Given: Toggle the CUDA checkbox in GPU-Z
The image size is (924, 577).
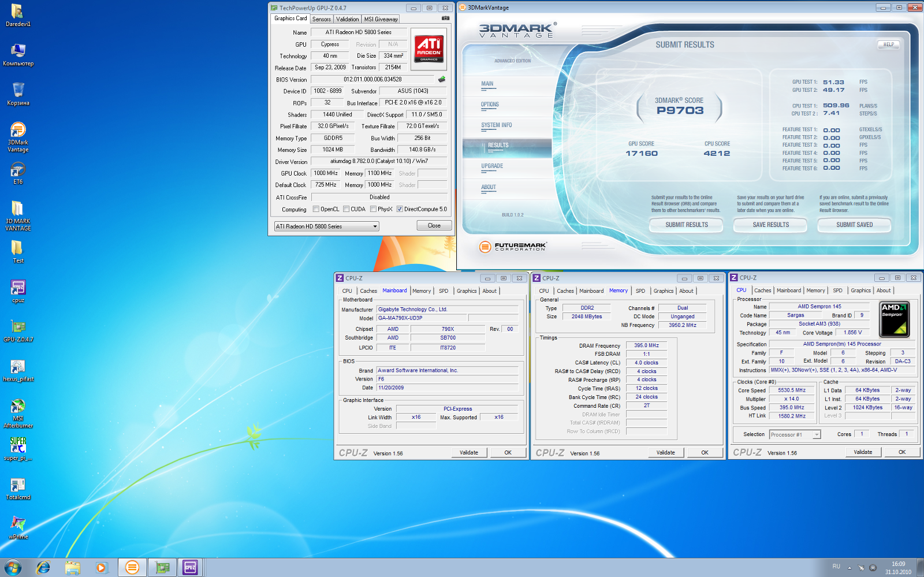Looking at the screenshot, I should click(x=346, y=209).
